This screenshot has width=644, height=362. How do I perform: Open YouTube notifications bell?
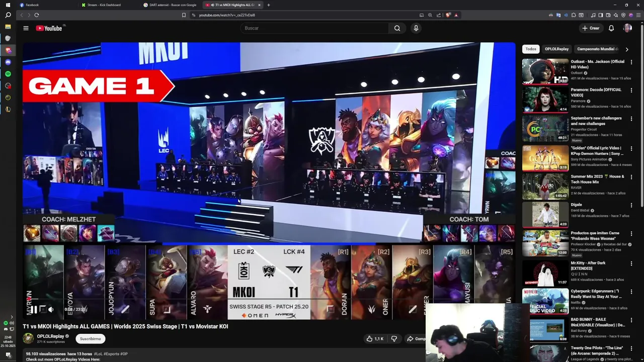[x=611, y=28]
